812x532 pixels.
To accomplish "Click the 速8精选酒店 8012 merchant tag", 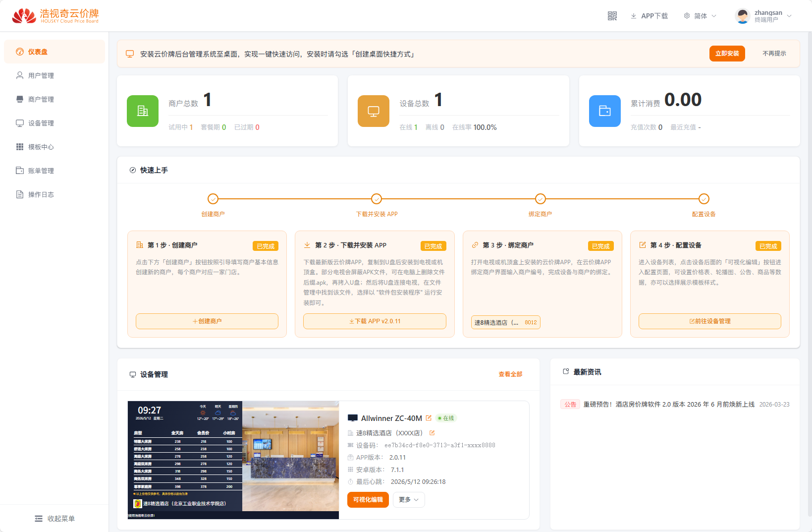I will tap(506, 322).
